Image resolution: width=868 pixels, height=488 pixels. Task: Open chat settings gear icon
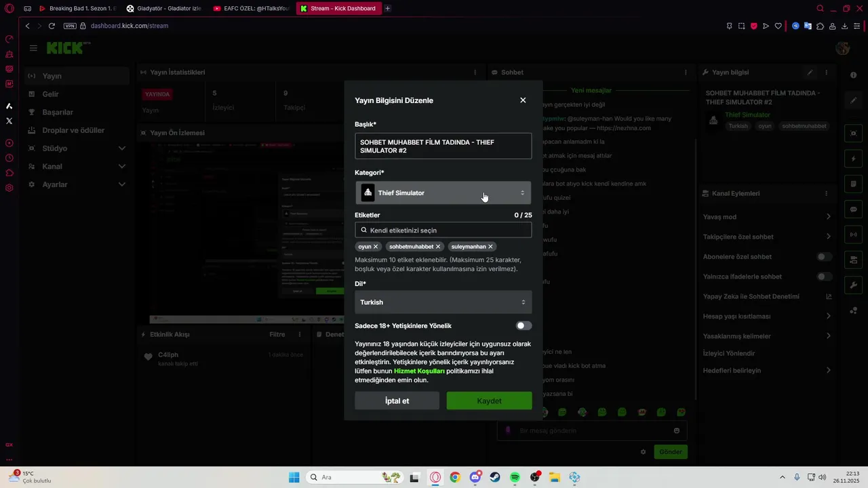tap(644, 452)
